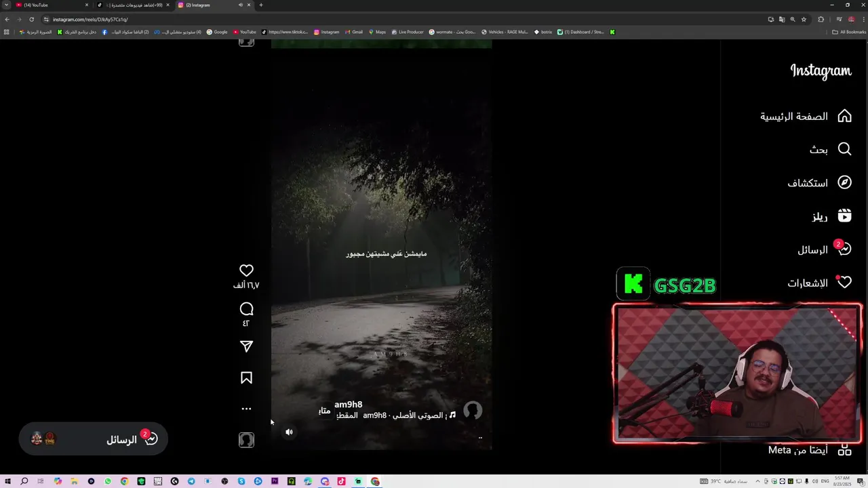Open am9h8 profile avatar on reel
The height and width of the screenshot is (488, 868).
473,411
